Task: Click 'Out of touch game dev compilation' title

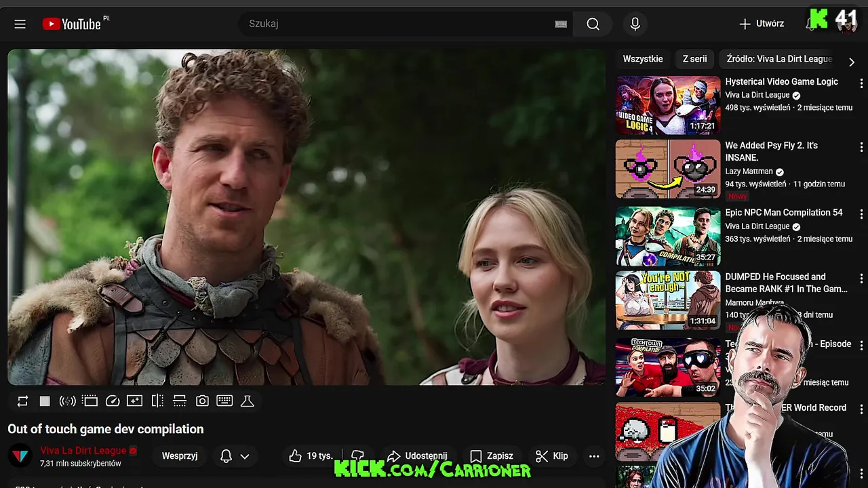Action: pos(105,429)
